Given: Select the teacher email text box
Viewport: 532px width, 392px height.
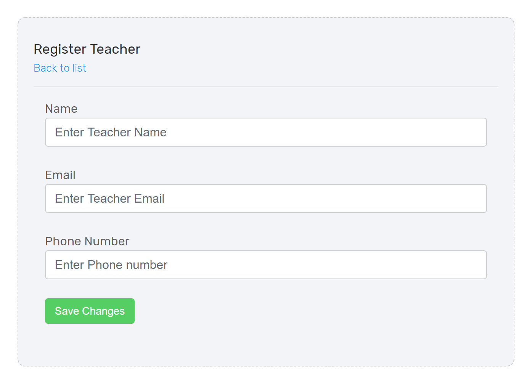Looking at the screenshot, I should point(266,198).
